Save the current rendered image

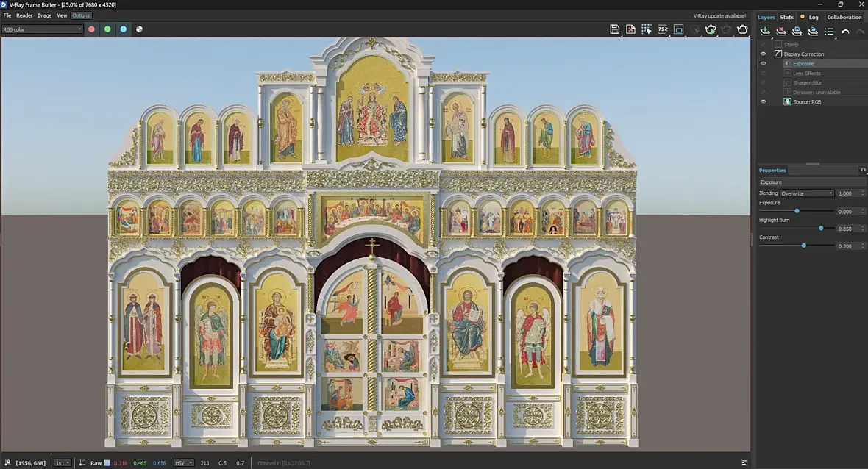click(614, 29)
